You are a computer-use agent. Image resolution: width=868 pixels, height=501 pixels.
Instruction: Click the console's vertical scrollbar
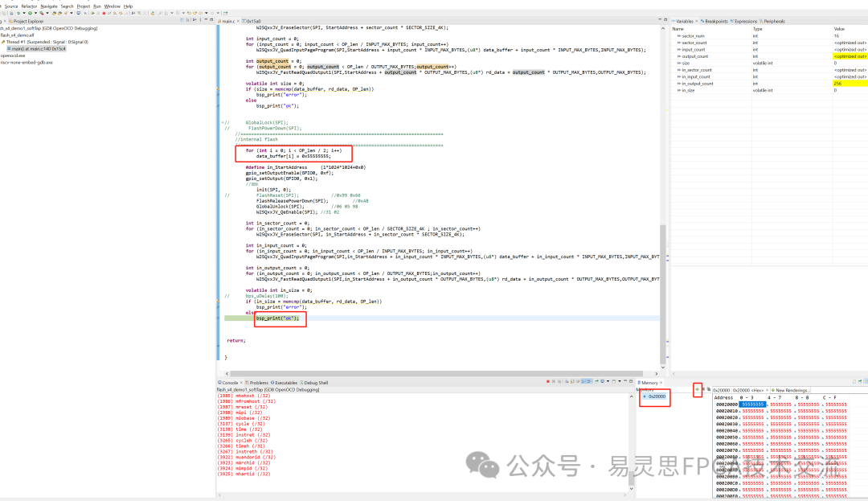[x=631, y=441]
